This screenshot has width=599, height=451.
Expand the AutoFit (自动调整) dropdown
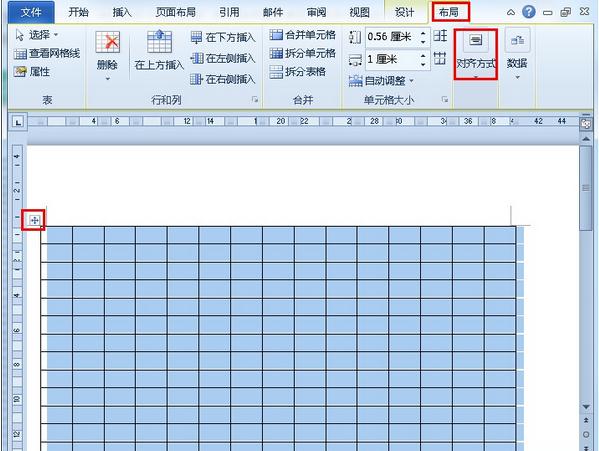click(381, 81)
